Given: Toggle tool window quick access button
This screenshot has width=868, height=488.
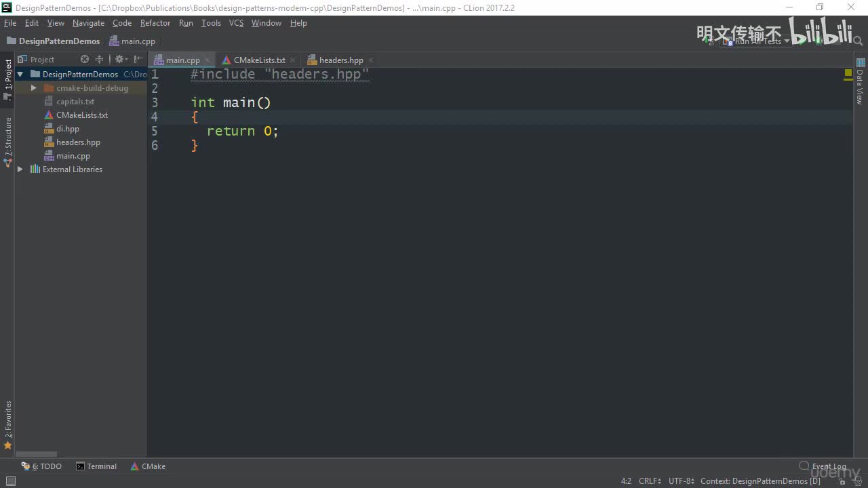Looking at the screenshot, I should click(10, 481).
